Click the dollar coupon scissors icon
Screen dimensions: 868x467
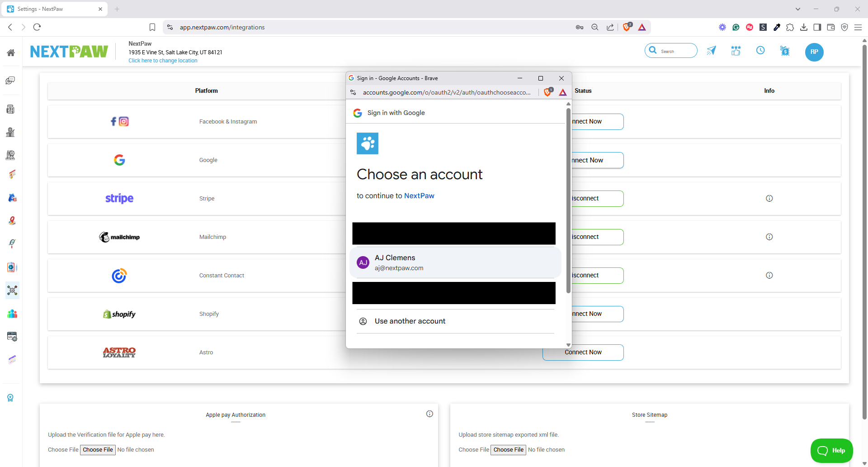785,51
